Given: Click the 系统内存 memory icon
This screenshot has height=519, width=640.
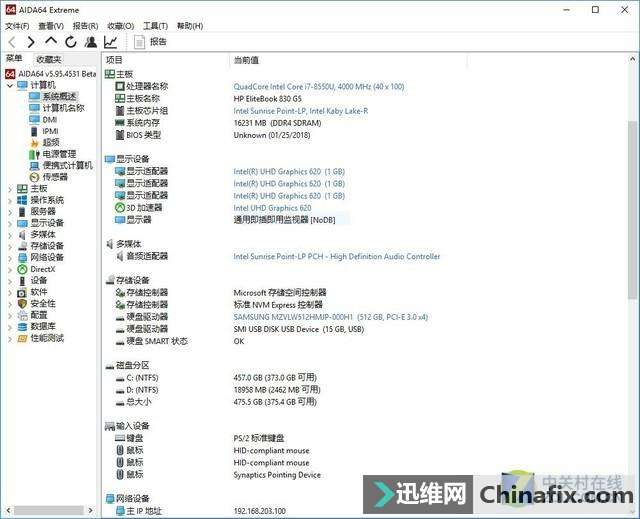Looking at the screenshot, I should (x=120, y=123).
